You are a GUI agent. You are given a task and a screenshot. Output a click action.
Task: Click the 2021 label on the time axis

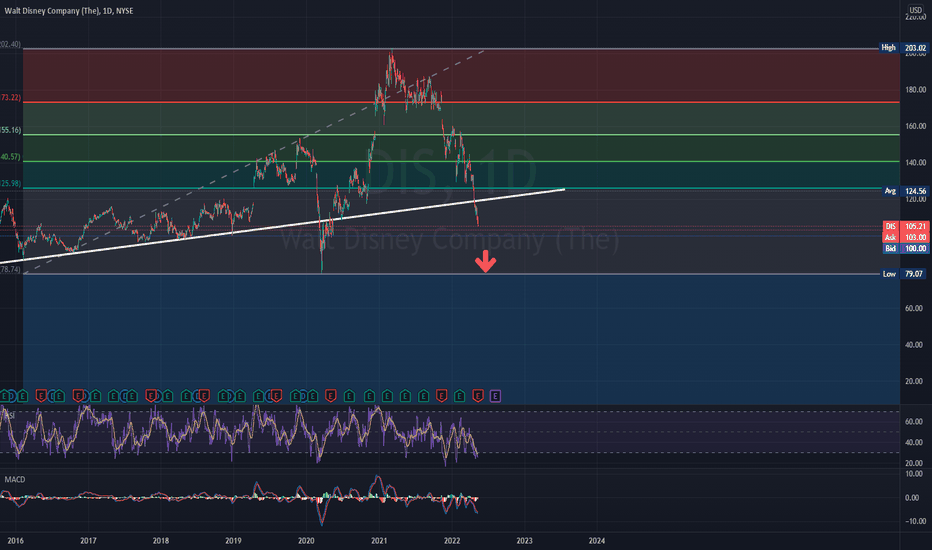click(379, 540)
